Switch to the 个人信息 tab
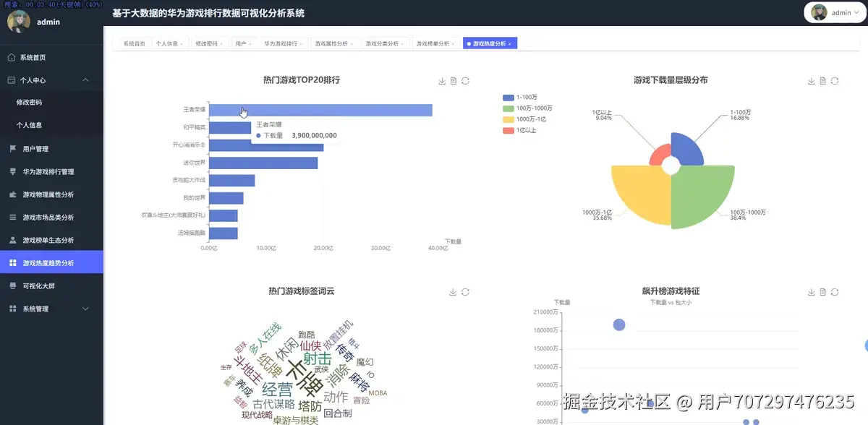868x425 pixels. pos(169,43)
